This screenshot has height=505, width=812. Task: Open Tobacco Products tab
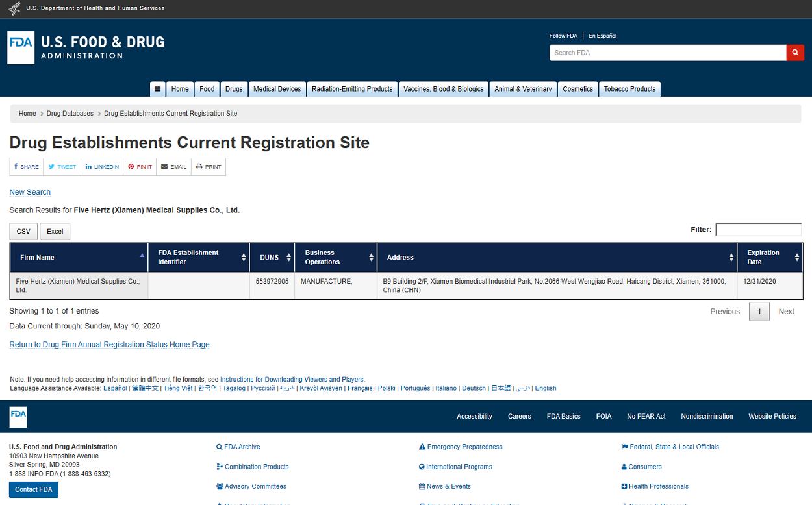pyautogui.click(x=629, y=89)
